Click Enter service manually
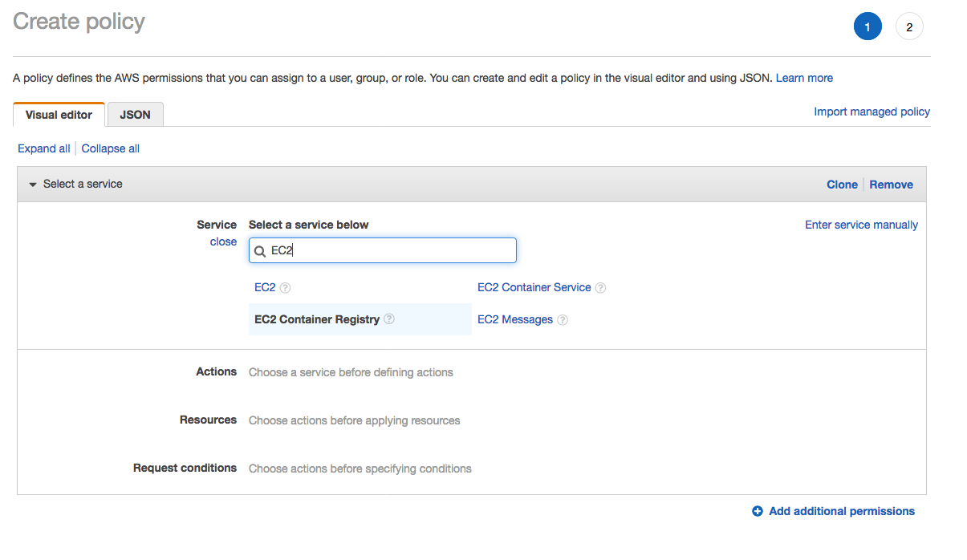967x560 pixels. click(x=861, y=225)
